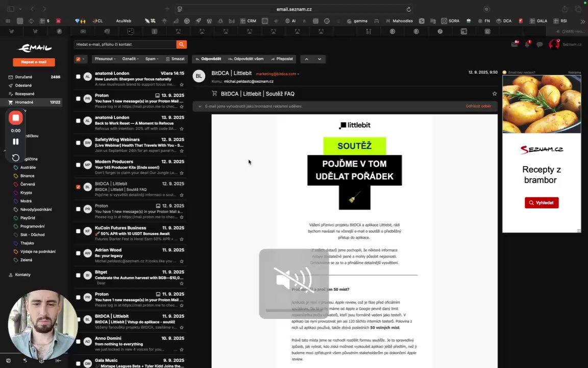Click Odpovědět všem button
588x368 pixels.
[x=246, y=59]
